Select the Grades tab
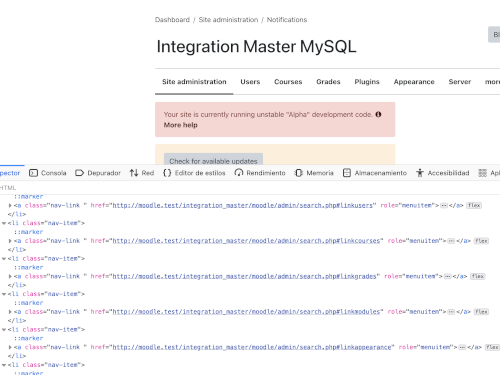The width and height of the screenshot is (500, 375). pos(328,82)
